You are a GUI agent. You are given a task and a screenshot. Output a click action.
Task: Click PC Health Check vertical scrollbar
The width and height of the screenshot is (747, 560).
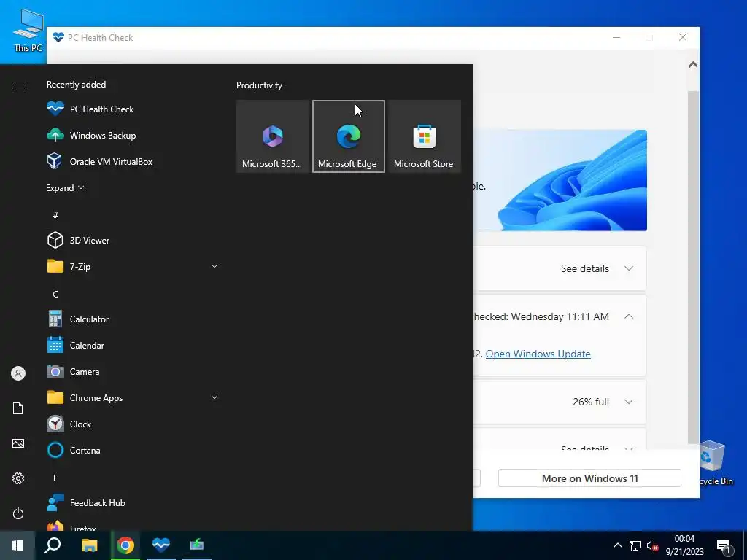(x=693, y=267)
